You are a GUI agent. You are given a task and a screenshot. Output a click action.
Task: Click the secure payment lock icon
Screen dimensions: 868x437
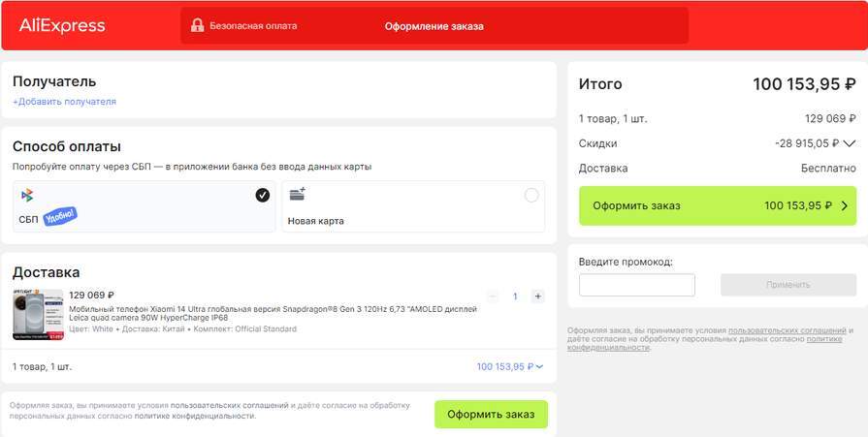tap(197, 25)
